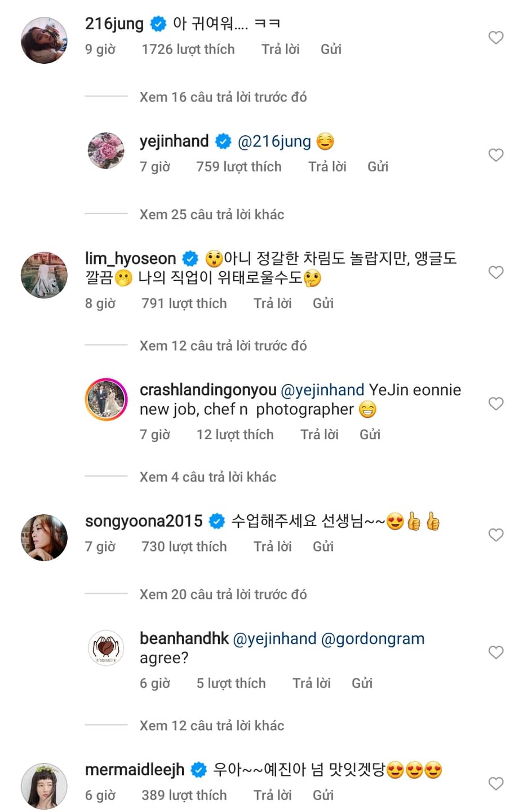
Task: Like the 216jung comment with heart icon
Action: tap(495, 38)
